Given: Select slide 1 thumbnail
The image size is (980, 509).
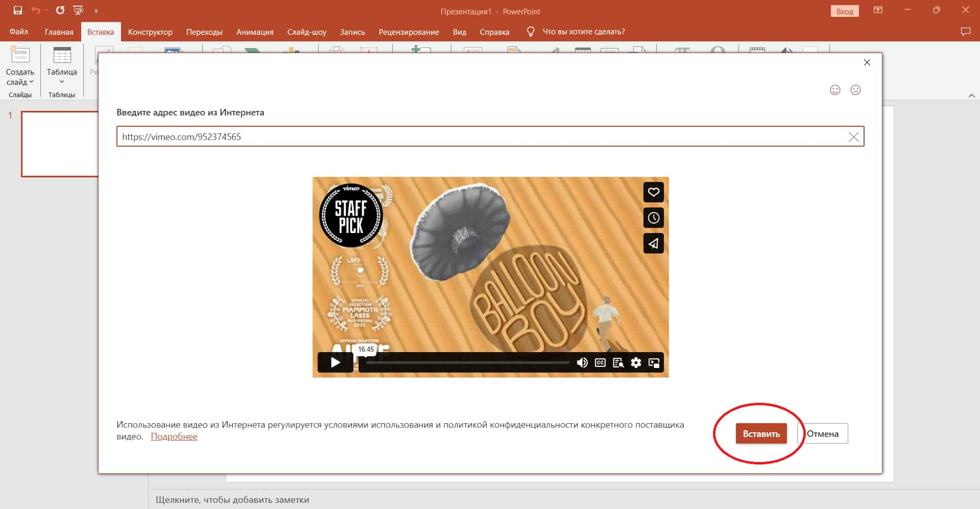Looking at the screenshot, I should 60,144.
